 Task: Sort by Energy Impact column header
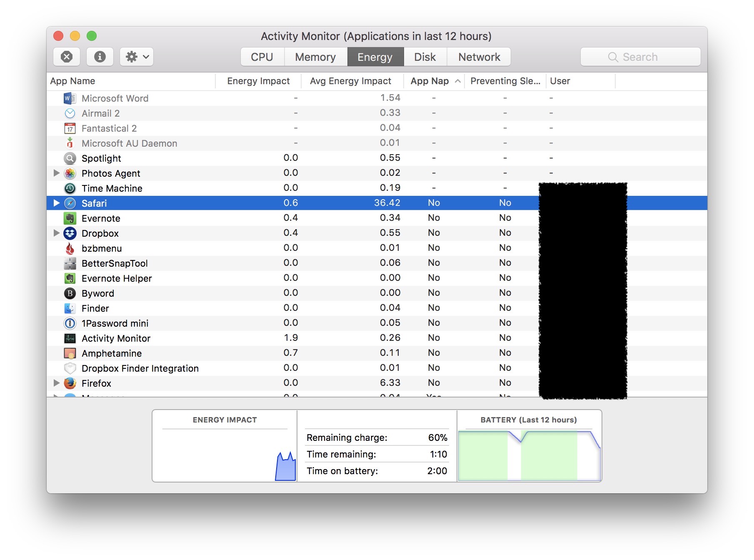point(258,81)
